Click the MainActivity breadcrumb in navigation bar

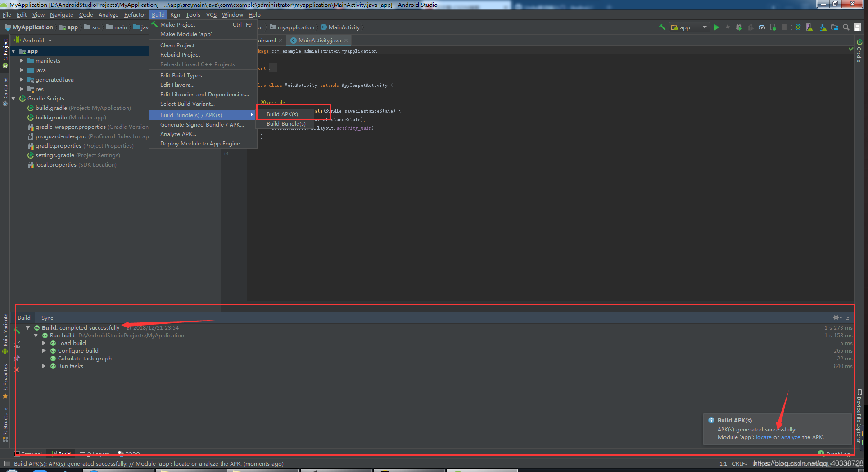tap(340, 27)
